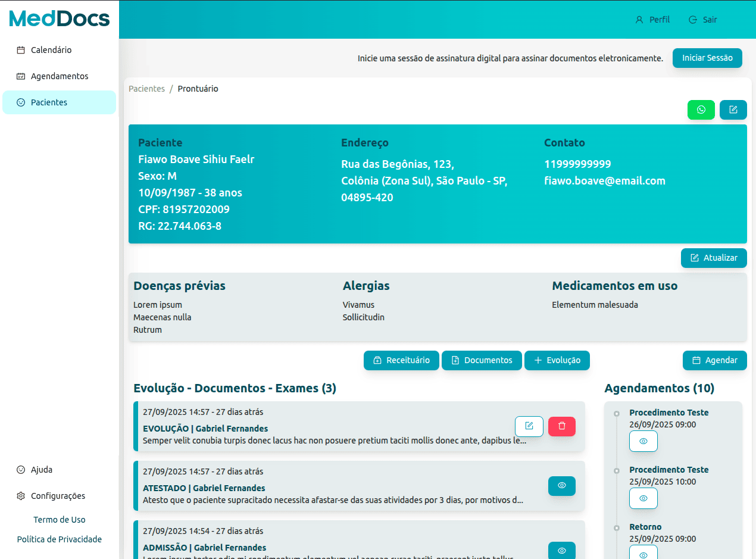Open the Política de Privacidade link
The height and width of the screenshot is (559, 756).
[x=60, y=539]
